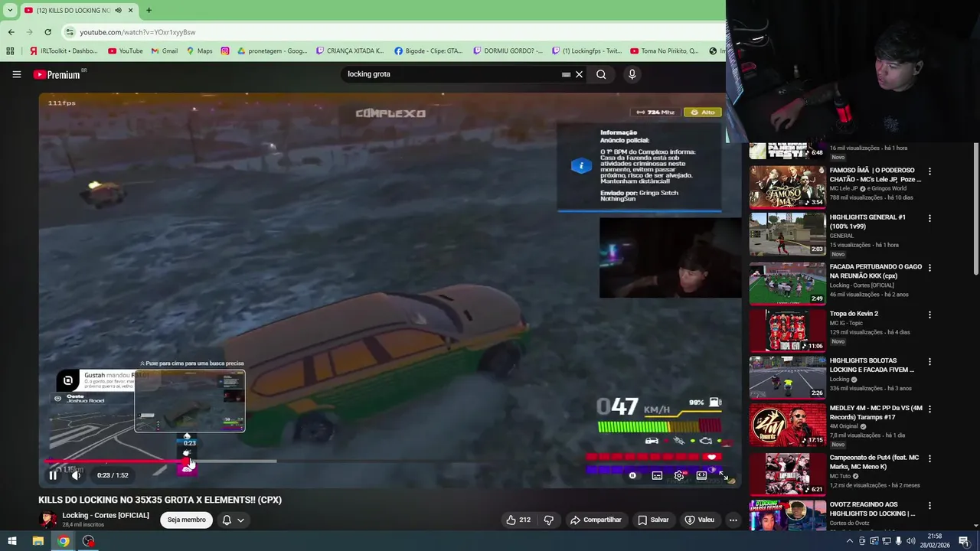The width and height of the screenshot is (980, 551).
Task: Show hidden tray icons chevron
Action: [x=849, y=541]
